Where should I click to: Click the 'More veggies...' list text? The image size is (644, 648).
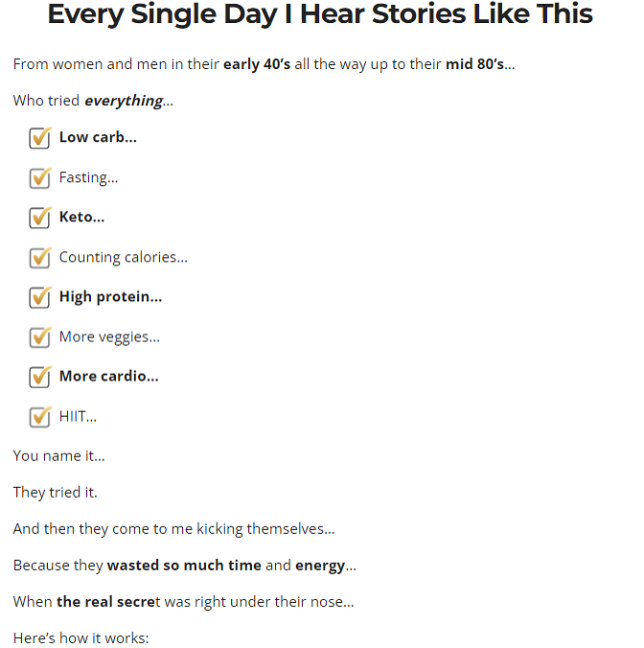109,337
